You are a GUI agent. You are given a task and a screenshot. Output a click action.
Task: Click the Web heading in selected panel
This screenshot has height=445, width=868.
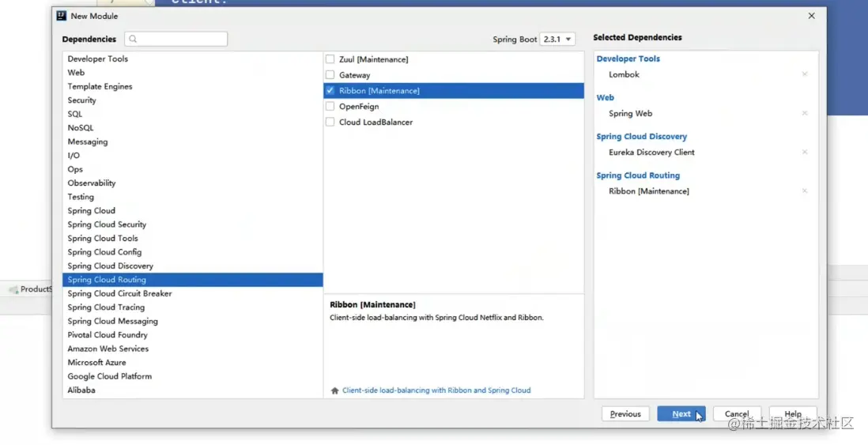pos(605,97)
